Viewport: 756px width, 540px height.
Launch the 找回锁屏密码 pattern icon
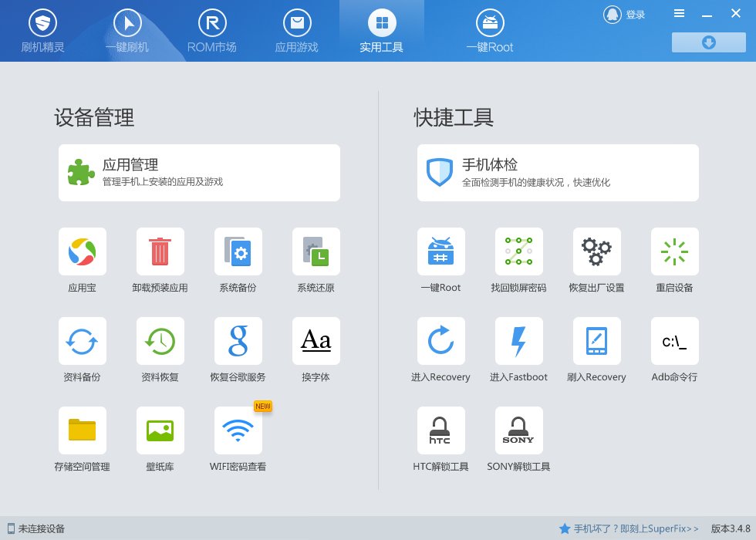518,251
